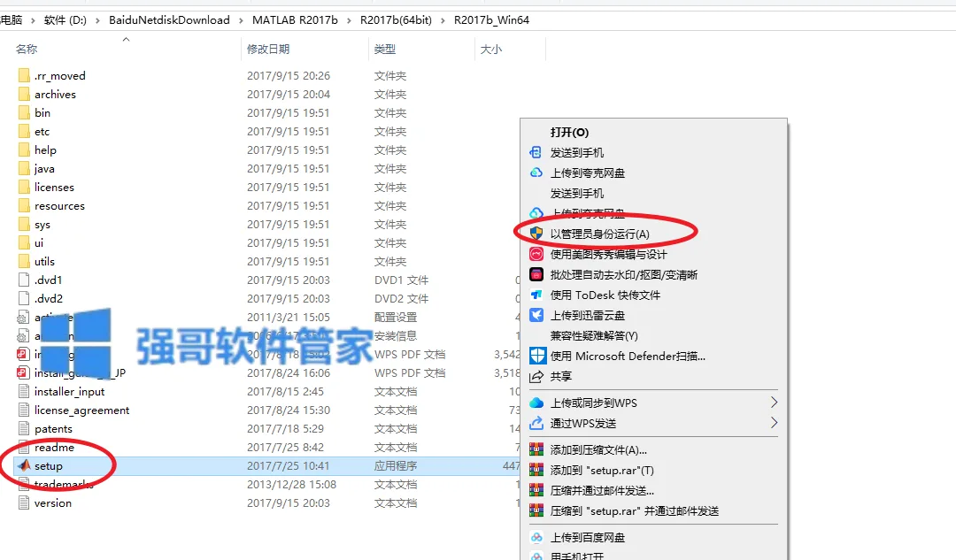The width and height of the screenshot is (956, 560).
Task: Select the file named readme
Action: click(54, 448)
